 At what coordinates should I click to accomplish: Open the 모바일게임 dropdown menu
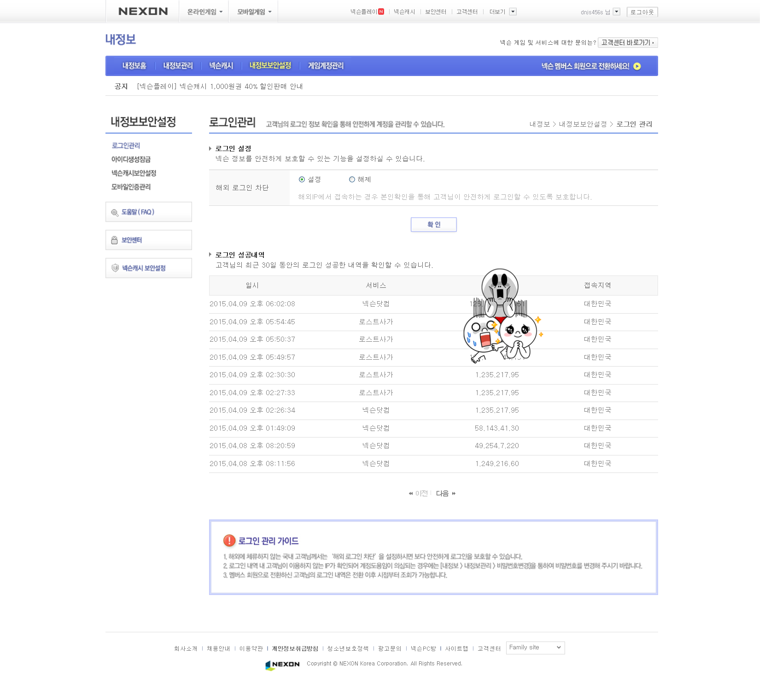(254, 12)
